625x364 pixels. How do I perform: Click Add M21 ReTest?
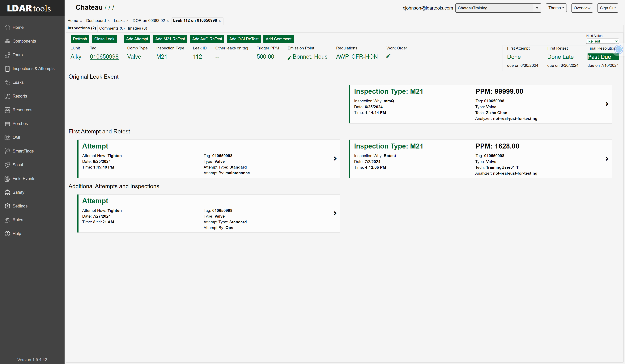pos(170,39)
